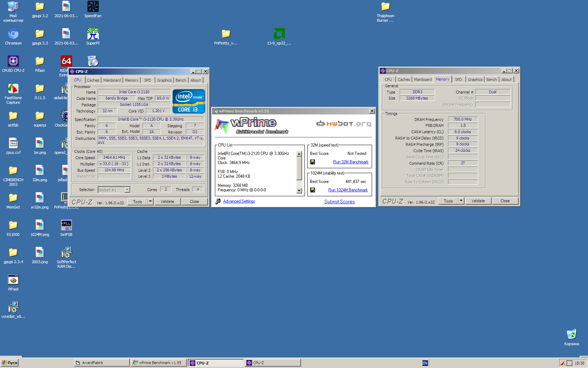Click the FastStone tray icon near clock
The height and width of the screenshot is (368, 588).
tap(563, 363)
